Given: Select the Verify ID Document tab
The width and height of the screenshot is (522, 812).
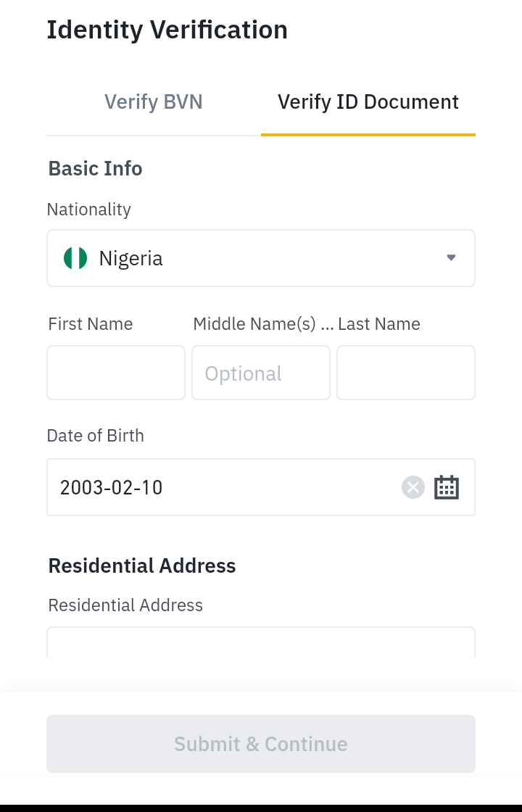Looking at the screenshot, I should pos(368,102).
